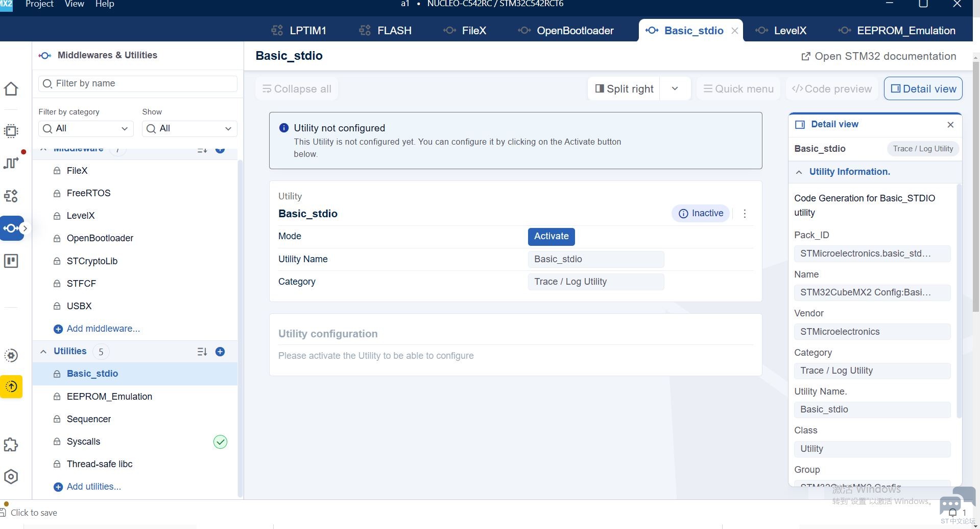Expand the sidebar panel chevron
The height and width of the screenshot is (529, 980).
click(x=25, y=228)
